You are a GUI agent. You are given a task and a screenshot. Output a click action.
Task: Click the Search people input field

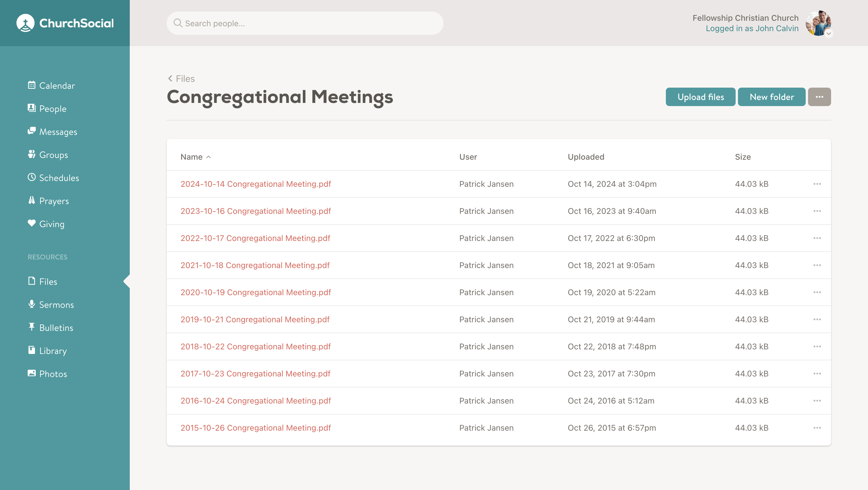(305, 23)
